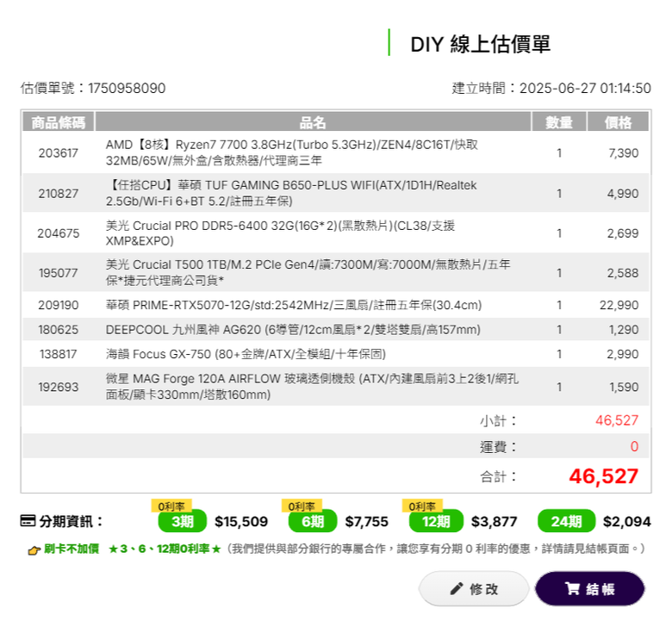This screenshot has height=627, width=672.
Task: Click the 0利率 tag above 3期
Action: pos(171,506)
